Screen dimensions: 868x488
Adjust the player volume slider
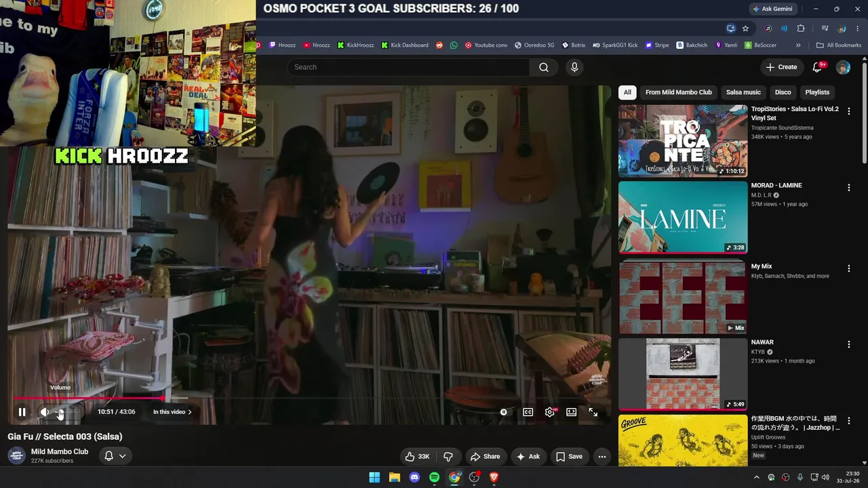[x=66, y=412]
